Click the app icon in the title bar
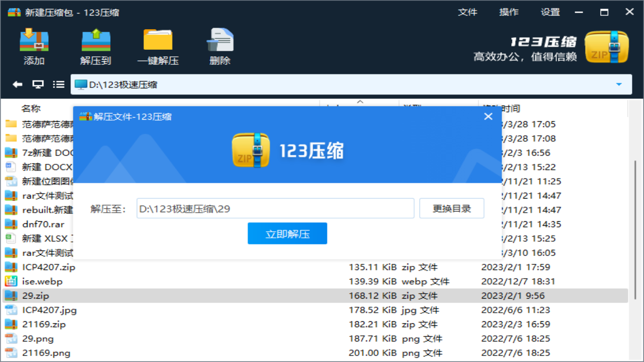644x362 pixels. pyautogui.click(x=14, y=12)
